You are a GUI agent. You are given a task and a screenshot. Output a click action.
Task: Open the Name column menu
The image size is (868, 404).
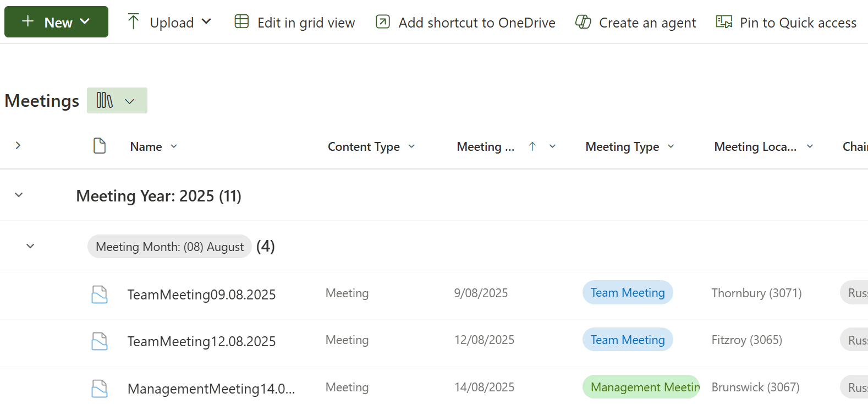click(x=174, y=146)
